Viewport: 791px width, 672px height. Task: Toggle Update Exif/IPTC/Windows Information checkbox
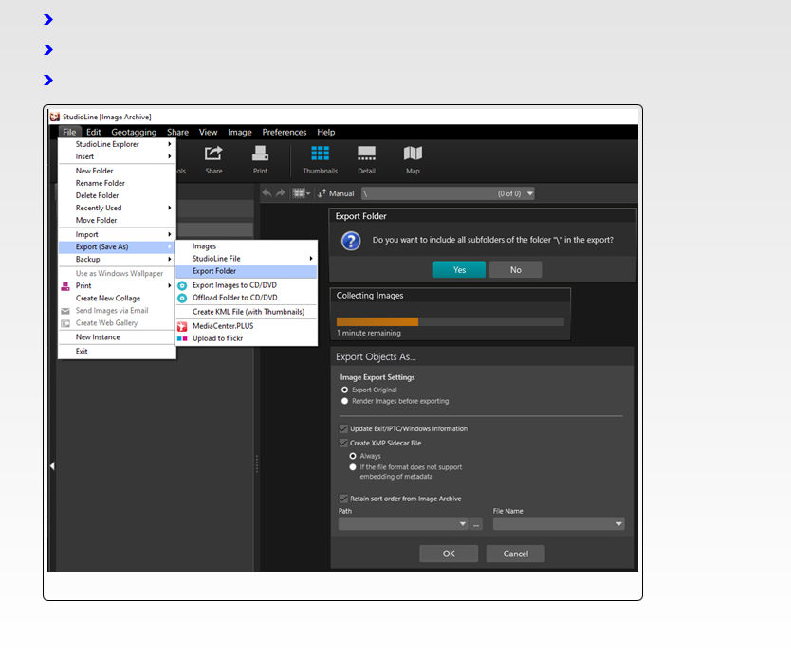343,429
